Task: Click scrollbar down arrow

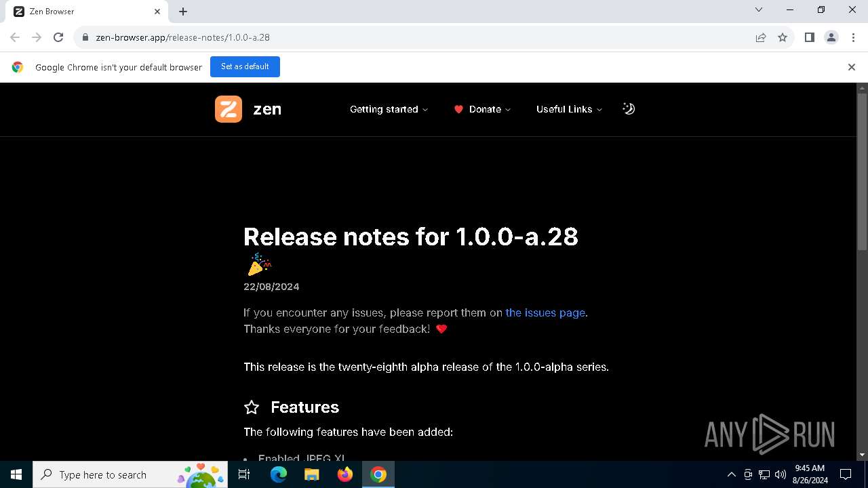Action: tap(863, 455)
